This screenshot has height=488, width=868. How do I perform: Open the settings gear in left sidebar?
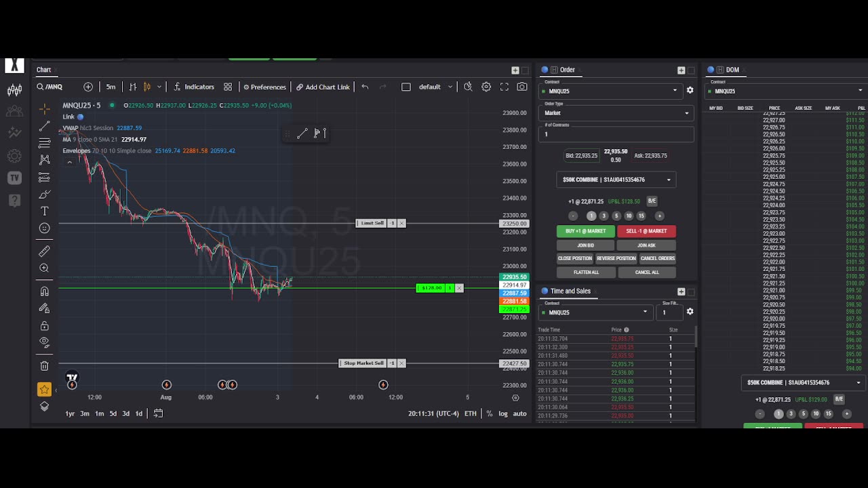[x=14, y=156]
